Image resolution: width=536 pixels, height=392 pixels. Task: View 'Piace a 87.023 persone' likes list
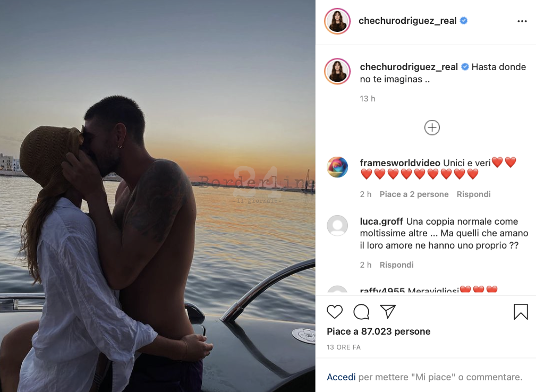378,331
